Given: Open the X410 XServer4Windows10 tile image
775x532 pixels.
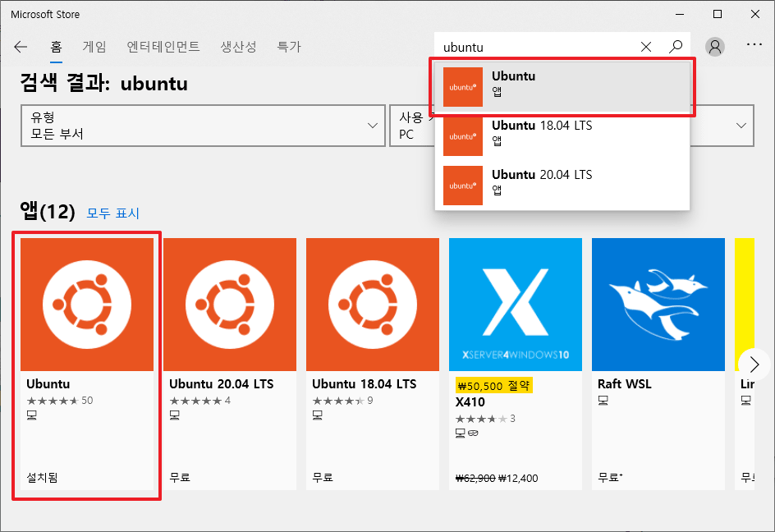Looking at the screenshot, I should pos(516,305).
